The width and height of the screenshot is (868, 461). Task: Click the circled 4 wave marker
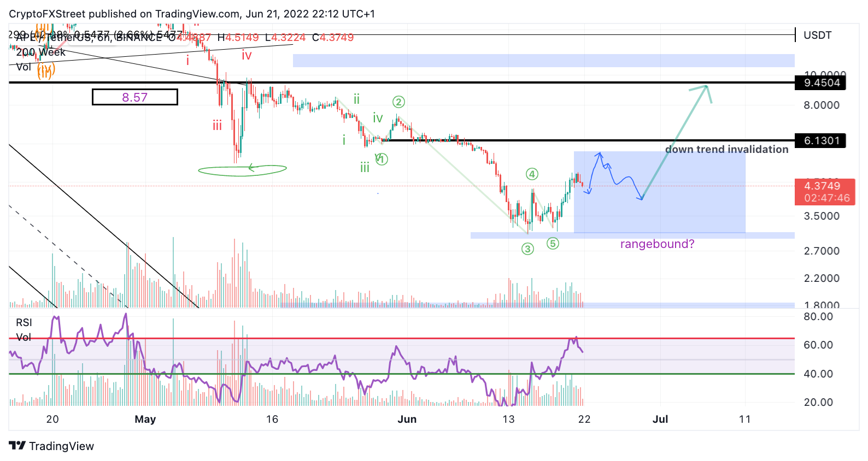[x=532, y=174]
